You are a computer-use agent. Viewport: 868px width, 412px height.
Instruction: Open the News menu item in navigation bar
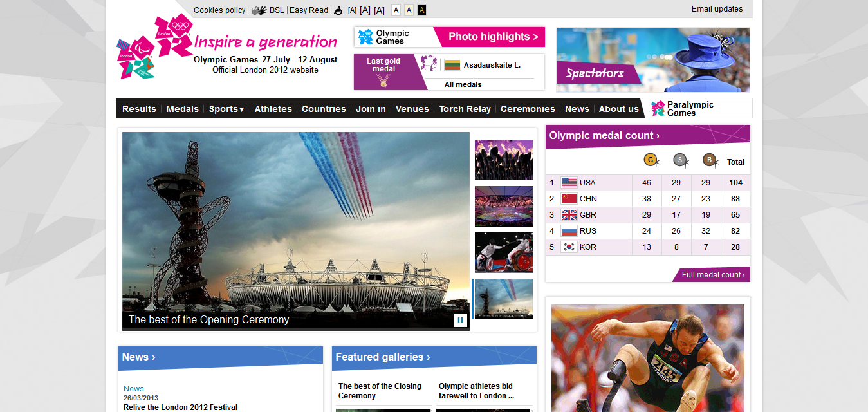[x=577, y=109]
